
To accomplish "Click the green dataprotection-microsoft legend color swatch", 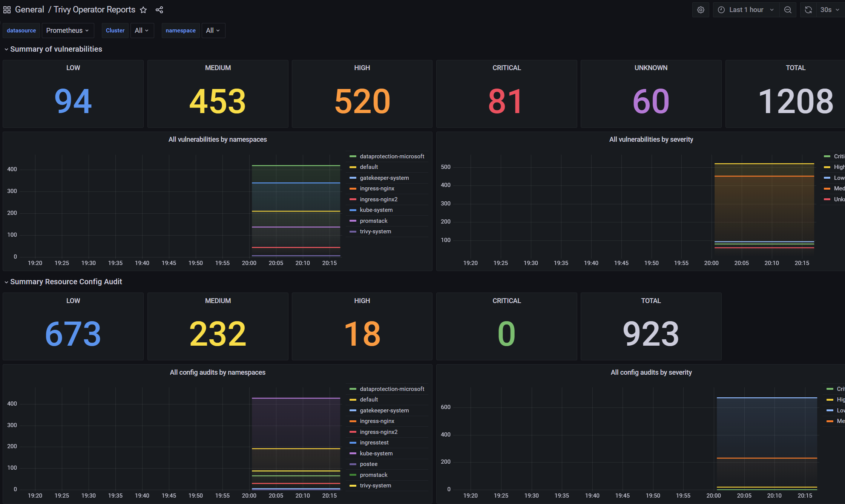I will coord(353,156).
